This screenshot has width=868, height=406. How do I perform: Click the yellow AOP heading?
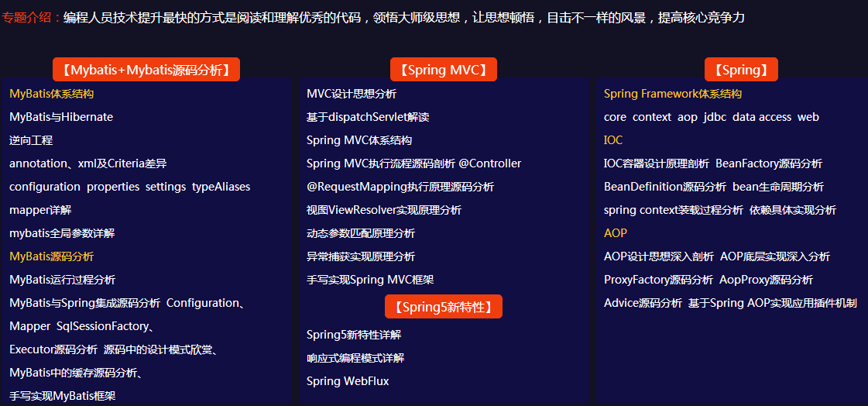pyautogui.click(x=616, y=234)
